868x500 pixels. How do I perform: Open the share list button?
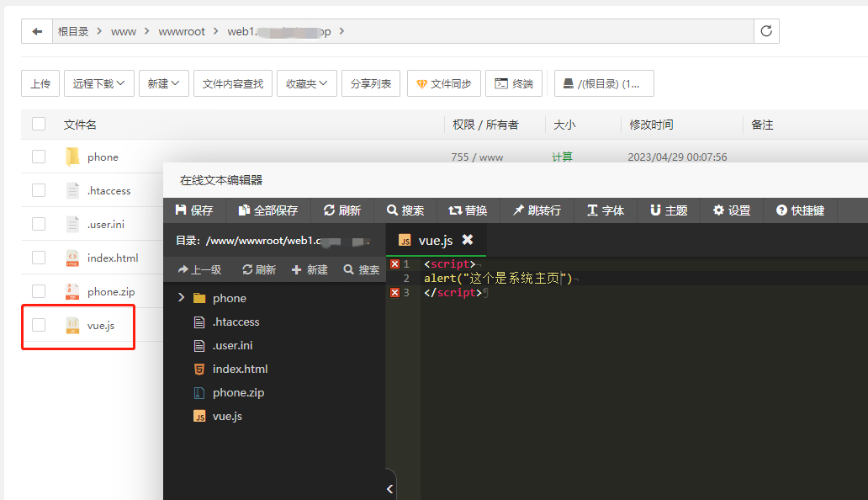[x=371, y=83]
